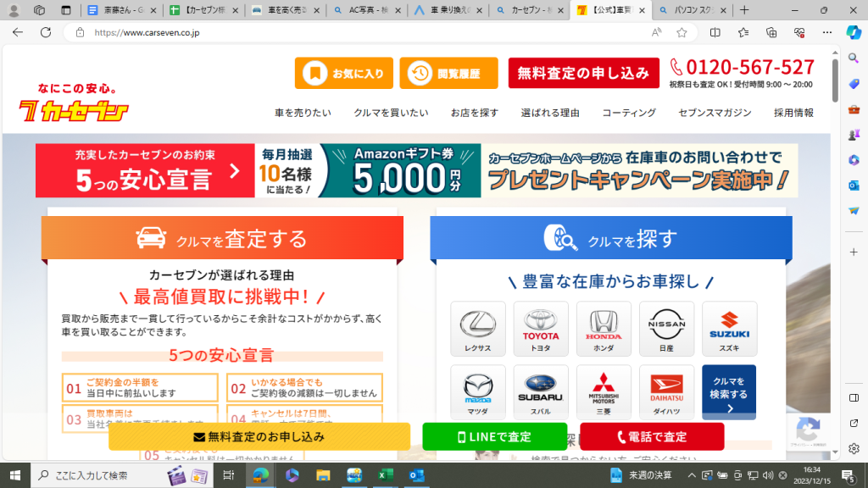The width and height of the screenshot is (868, 488).
Task: Pick the Suzuki brand logo tile
Action: click(x=729, y=329)
